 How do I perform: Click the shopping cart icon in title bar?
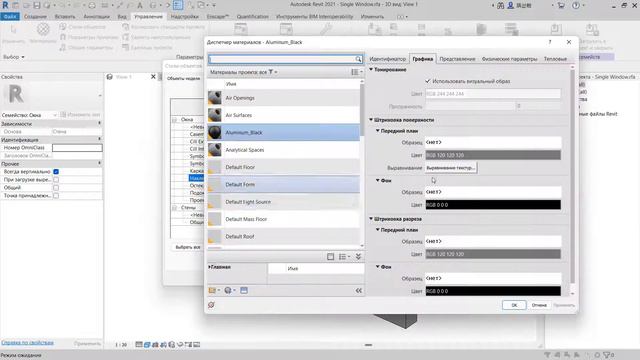(561, 5)
